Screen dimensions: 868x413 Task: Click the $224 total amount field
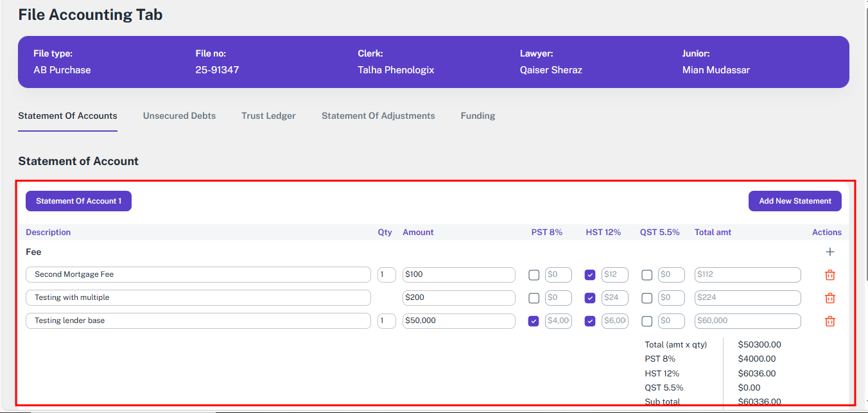coord(748,298)
